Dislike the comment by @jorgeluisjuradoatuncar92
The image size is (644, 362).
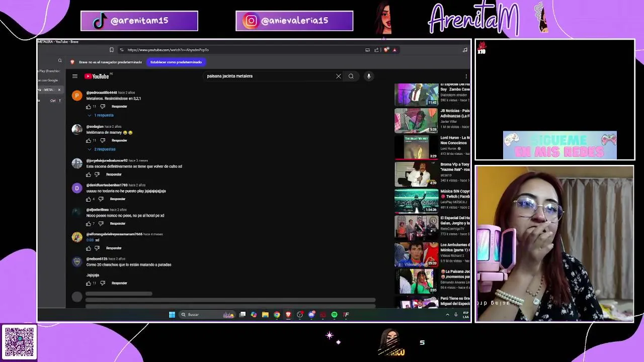[97, 174]
